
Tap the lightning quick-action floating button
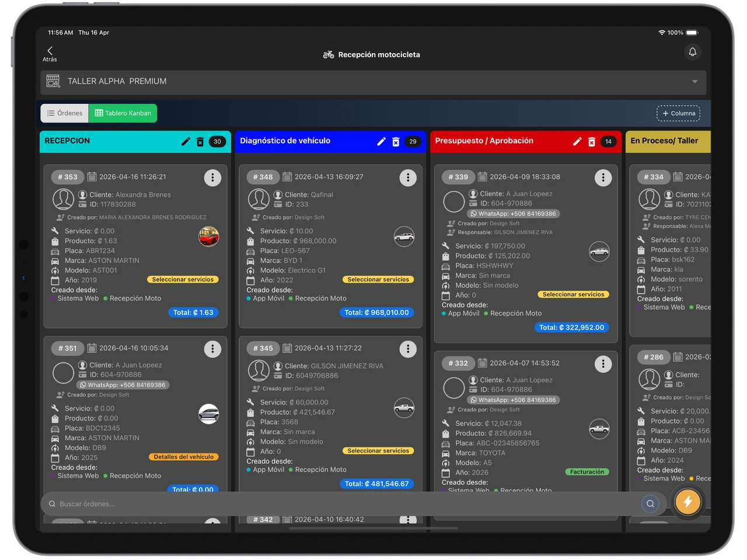(687, 501)
